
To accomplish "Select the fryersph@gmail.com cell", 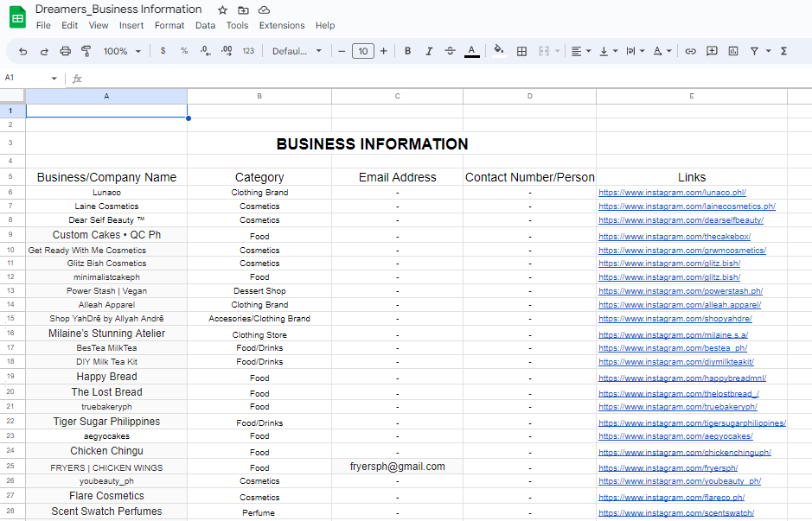I will [397, 467].
